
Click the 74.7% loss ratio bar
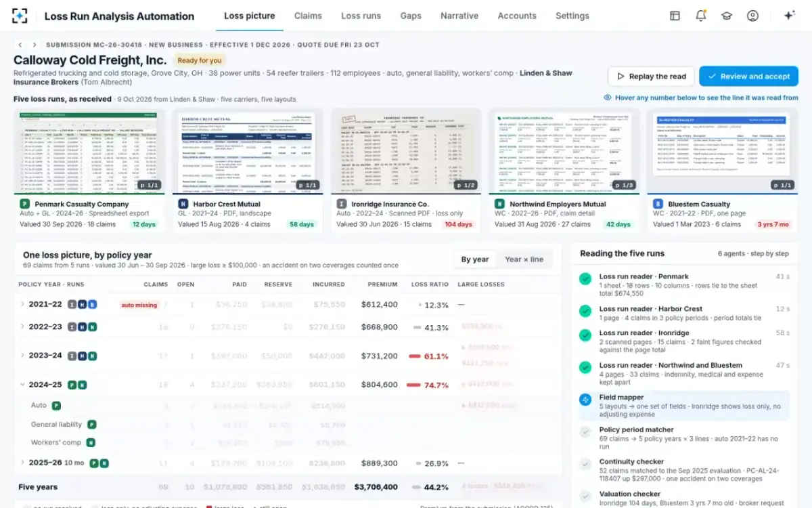413,385
